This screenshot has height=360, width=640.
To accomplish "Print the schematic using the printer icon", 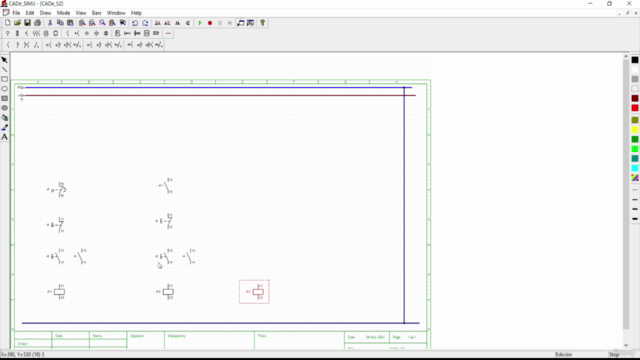I will point(38,23).
